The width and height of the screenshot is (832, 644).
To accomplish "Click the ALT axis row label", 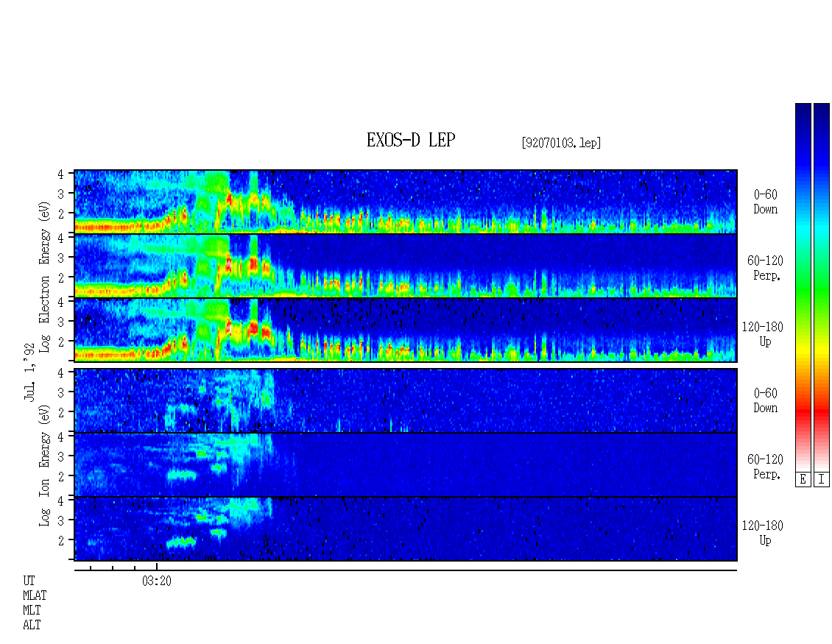I will [32, 626].
